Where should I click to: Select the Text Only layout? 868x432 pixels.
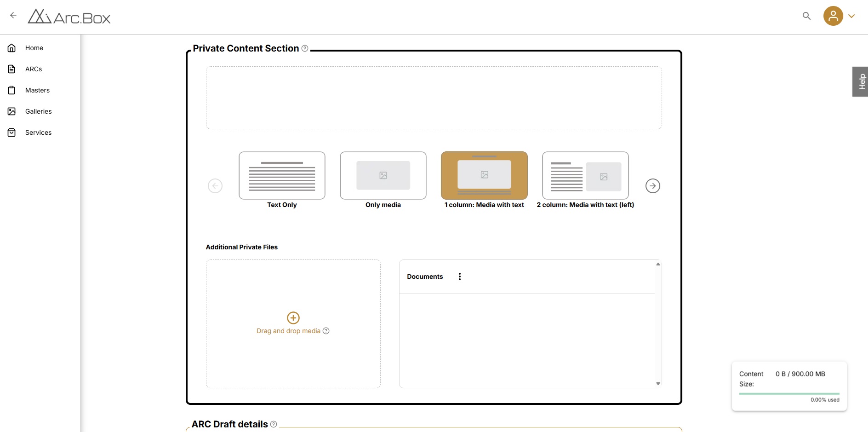[282, 175]
